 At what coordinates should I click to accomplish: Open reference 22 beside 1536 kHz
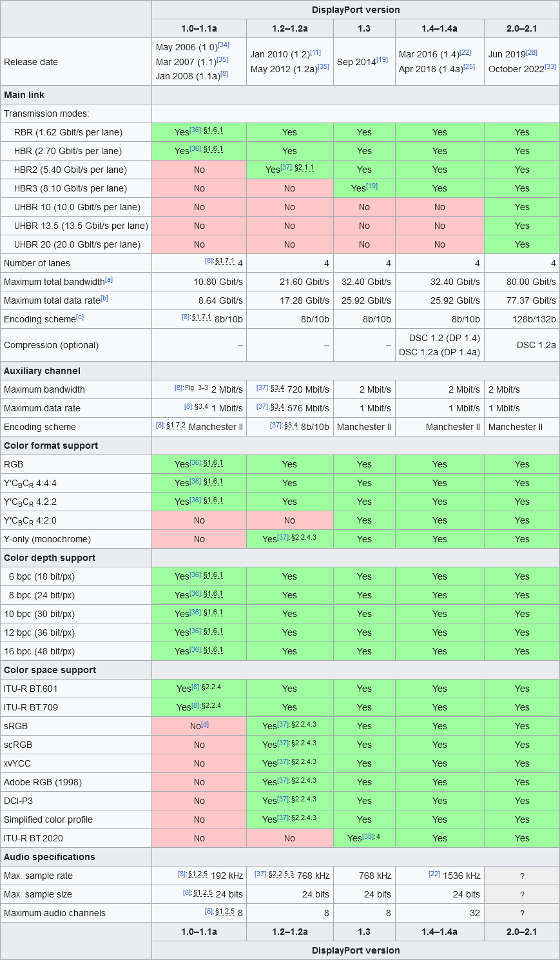(434, 874)
